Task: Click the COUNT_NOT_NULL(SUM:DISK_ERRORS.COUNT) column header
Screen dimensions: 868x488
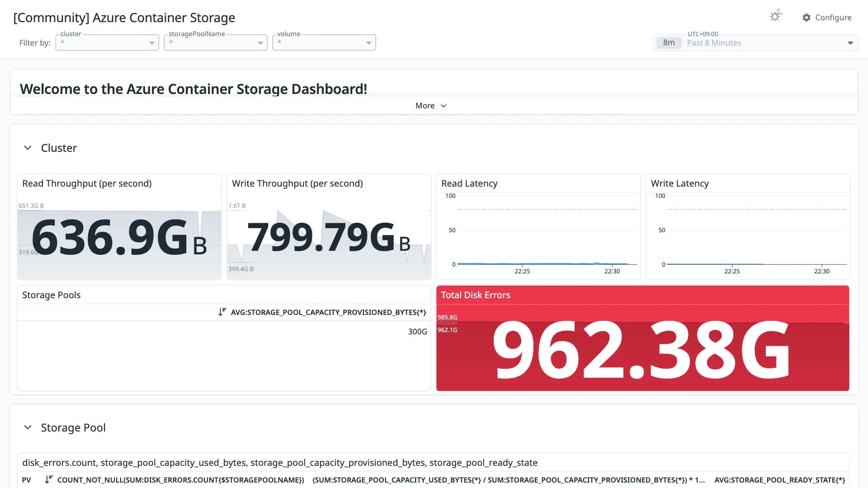Action: (181, 480)
